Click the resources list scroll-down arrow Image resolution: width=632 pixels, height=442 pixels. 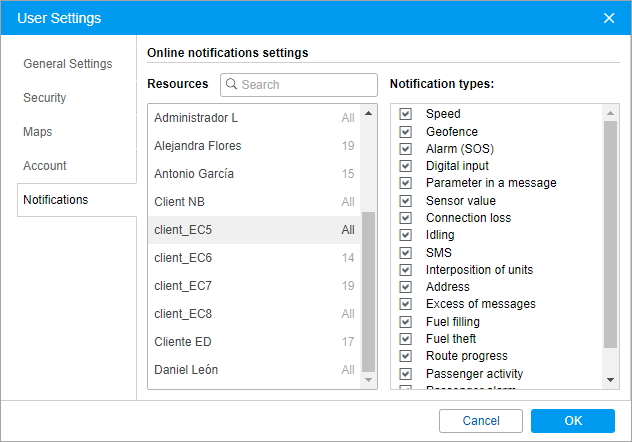pyautogui.click(x=368, y=380)
